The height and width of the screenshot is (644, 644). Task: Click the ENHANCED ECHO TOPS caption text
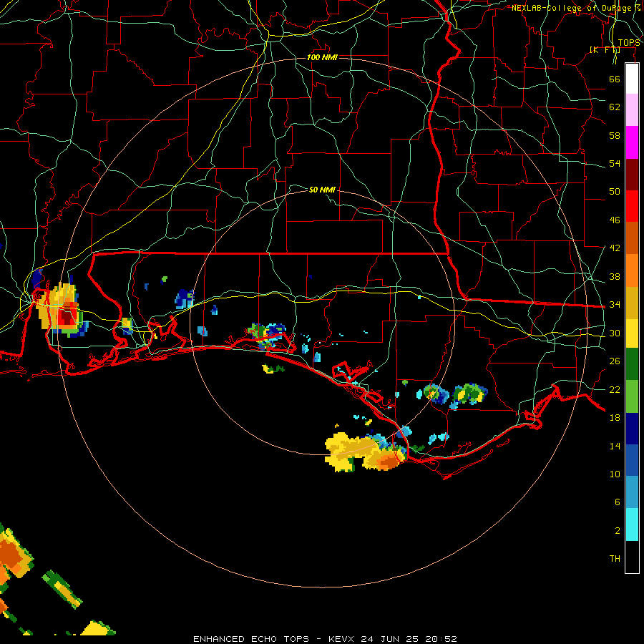pos(251,639)
